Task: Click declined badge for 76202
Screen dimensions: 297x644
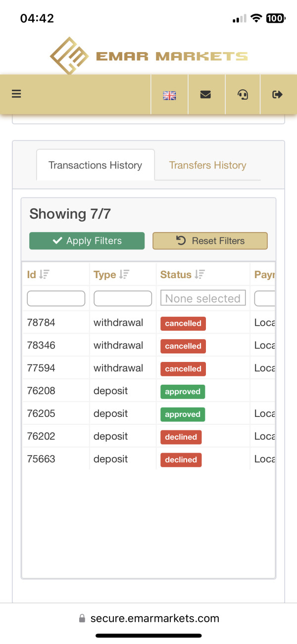Action: tap(181, 437)
